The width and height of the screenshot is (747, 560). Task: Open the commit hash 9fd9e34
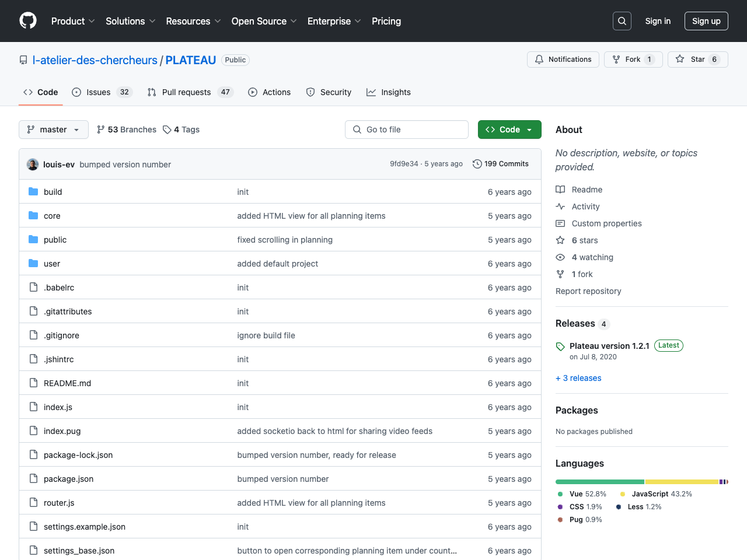coord(404,164)
